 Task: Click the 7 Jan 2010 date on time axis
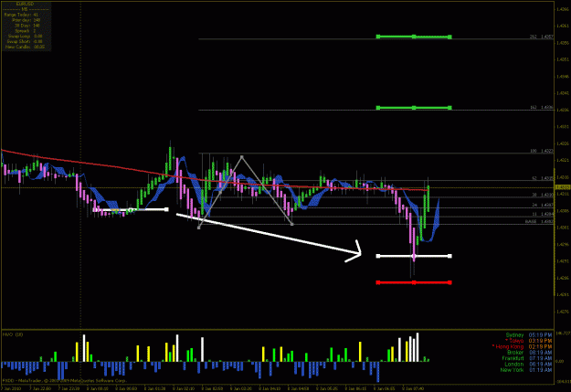(12, 388)
